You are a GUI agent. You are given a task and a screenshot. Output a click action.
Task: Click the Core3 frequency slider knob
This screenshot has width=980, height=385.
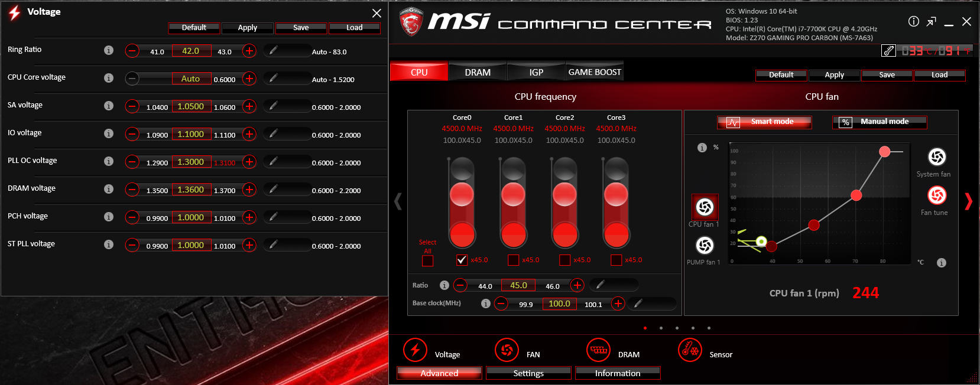(x=616, y=194)
